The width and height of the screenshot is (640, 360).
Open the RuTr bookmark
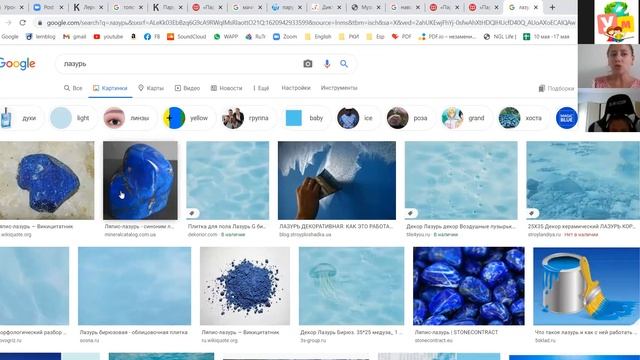256,37
